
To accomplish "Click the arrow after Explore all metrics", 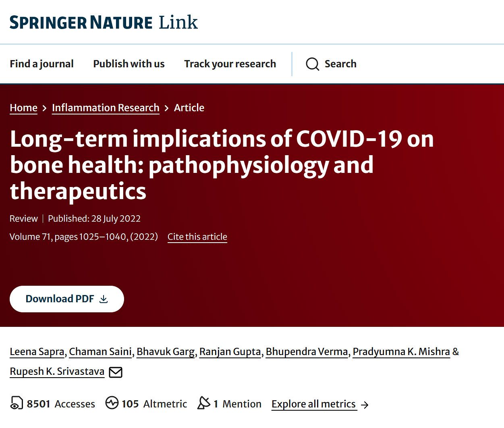I will pos(365,405).
